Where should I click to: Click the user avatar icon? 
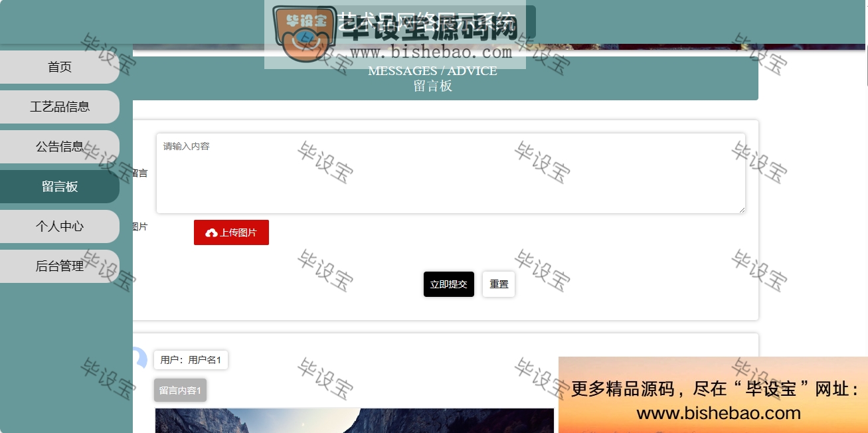tap(139, 359)
